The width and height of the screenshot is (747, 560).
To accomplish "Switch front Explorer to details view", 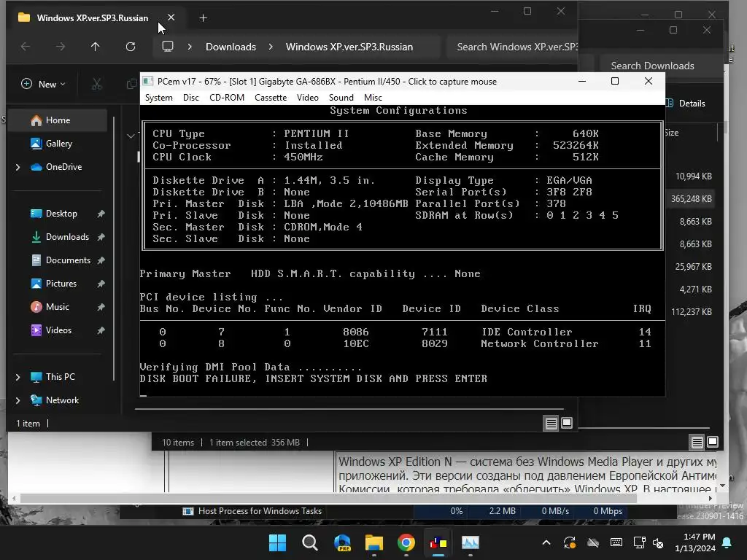I will (x=551, y=423).
